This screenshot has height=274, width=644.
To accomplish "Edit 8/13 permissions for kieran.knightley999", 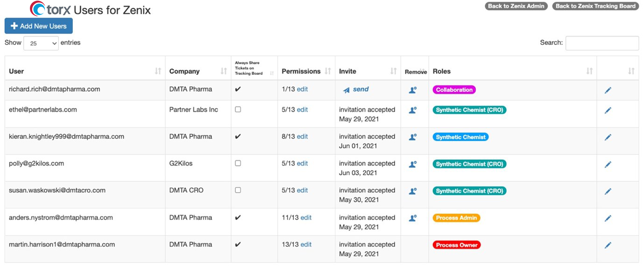I will point(302,137).
